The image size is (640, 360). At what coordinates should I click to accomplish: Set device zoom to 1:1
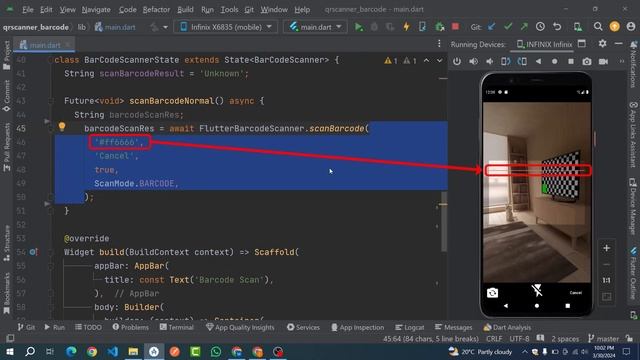607,280
